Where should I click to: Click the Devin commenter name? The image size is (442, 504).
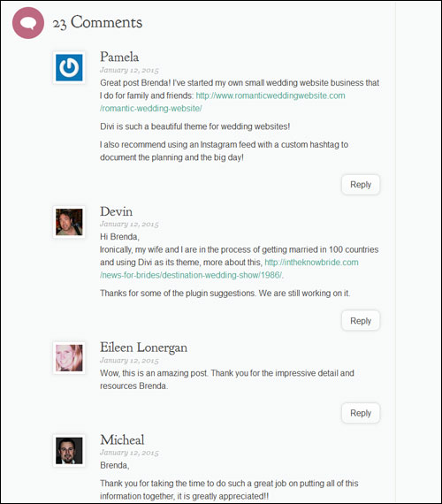[116, 211]
